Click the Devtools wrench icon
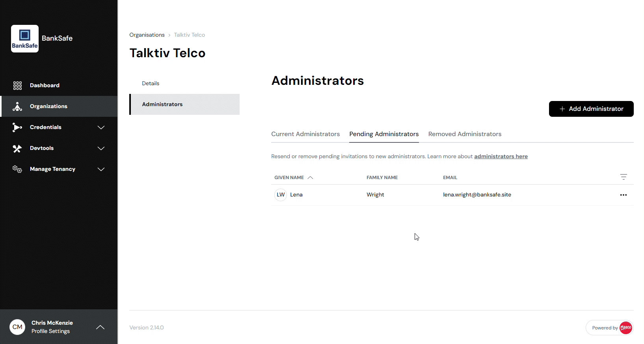The image size is (644, 344). 17,148
